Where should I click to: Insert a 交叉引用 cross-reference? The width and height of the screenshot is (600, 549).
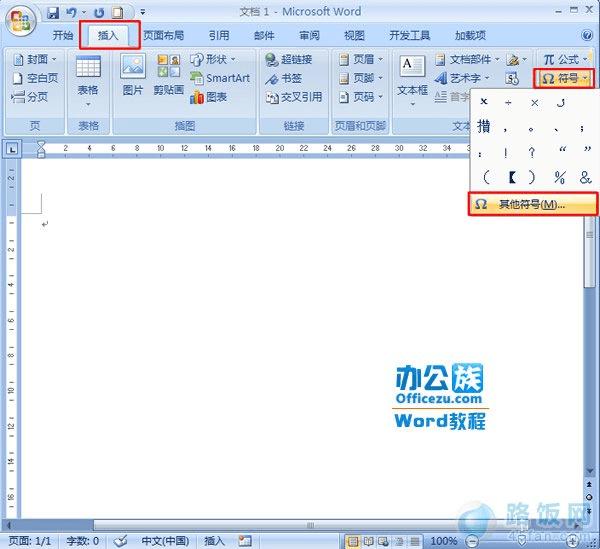294,97
